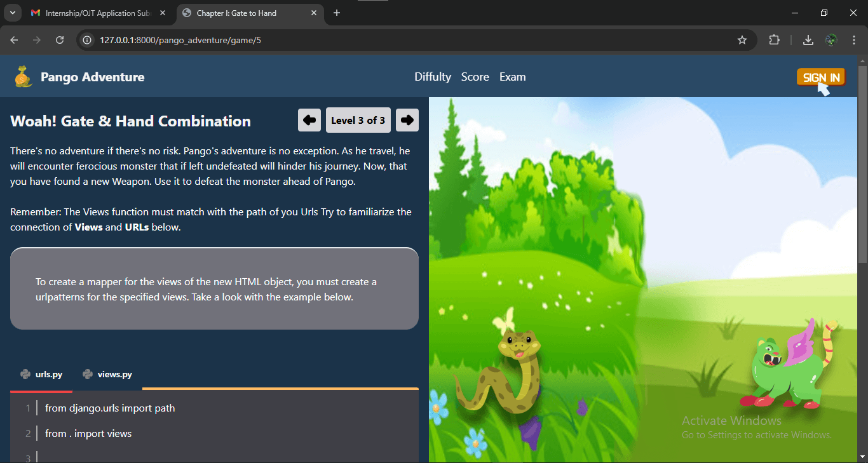Open the tab search dropdown arrow
This screenshot has height=463, width=868.
click(12, 13)
